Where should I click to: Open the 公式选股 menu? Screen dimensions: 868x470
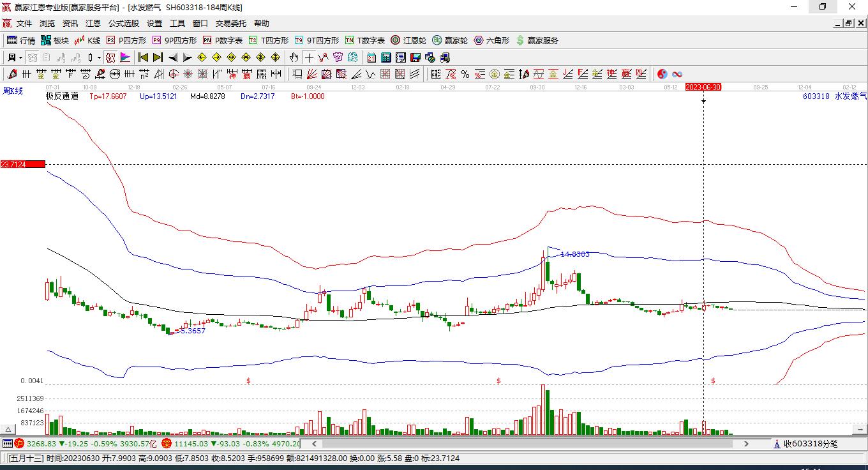tap(124, 24)
